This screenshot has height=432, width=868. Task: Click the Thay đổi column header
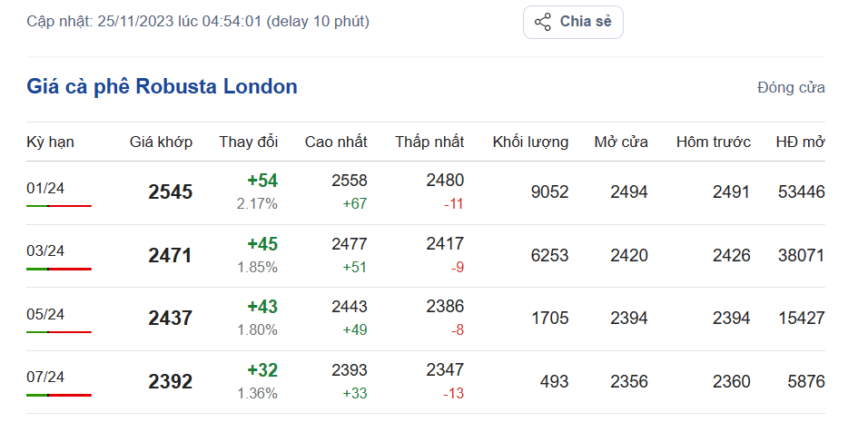248,142
